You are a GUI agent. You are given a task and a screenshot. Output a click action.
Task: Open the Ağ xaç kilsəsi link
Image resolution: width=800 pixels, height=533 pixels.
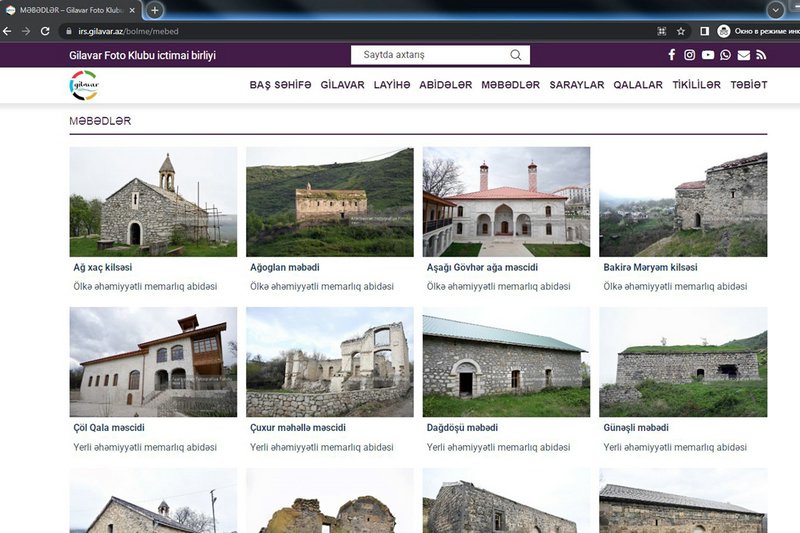tap(101, 268)
